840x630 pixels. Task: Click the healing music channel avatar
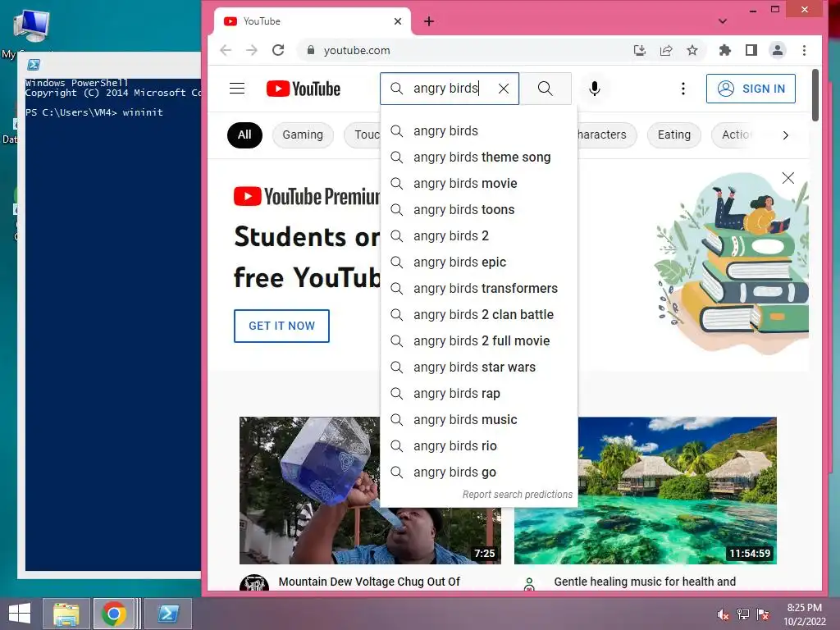(x=529, y=583)
